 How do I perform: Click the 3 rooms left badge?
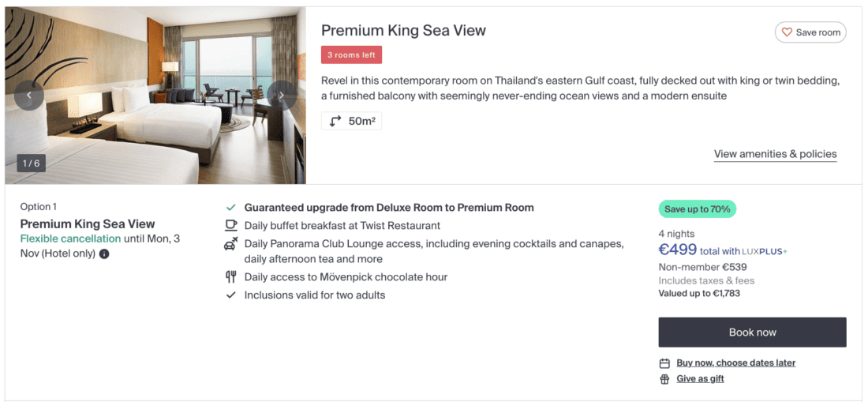coord(351,54)
